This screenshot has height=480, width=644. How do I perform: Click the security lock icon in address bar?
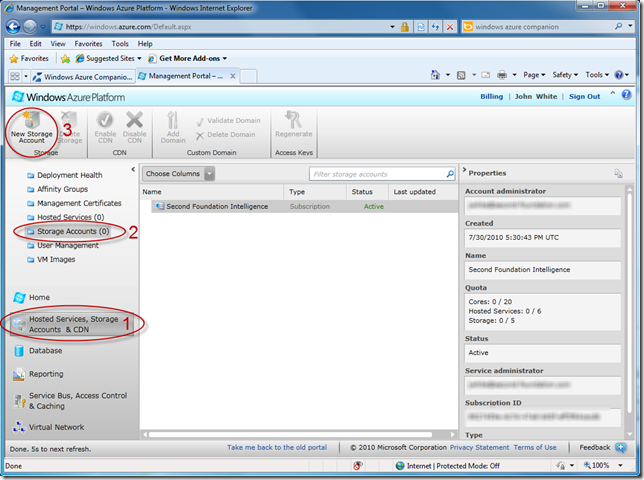pyautogui.click(x=405, y=27)
